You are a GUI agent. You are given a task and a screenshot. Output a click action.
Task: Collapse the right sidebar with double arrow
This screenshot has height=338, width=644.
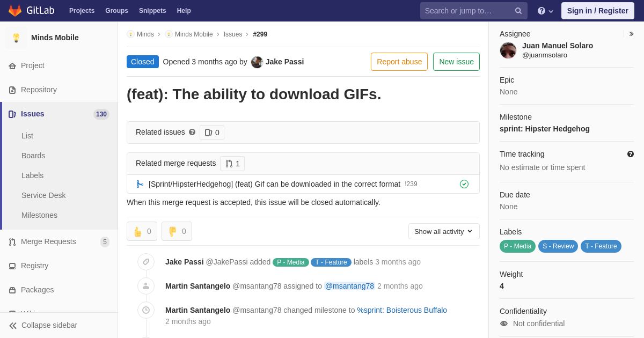point(631,34)
